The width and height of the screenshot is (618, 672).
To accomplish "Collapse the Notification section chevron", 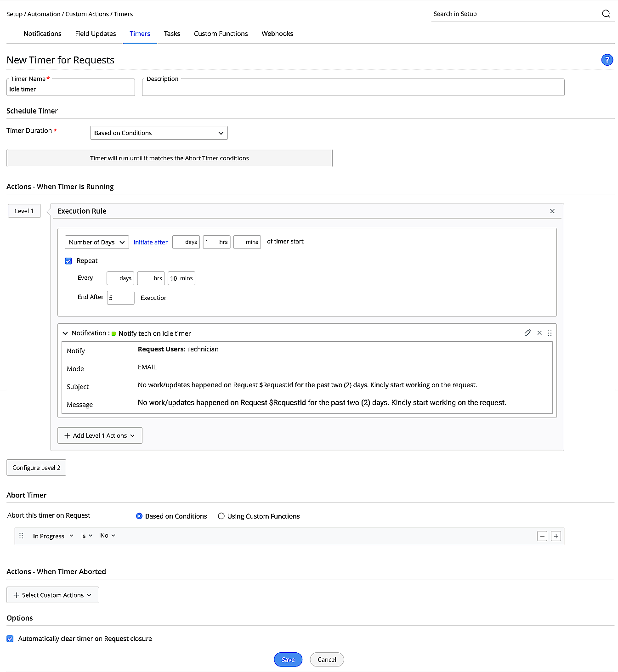I will (x=65, y=333).
